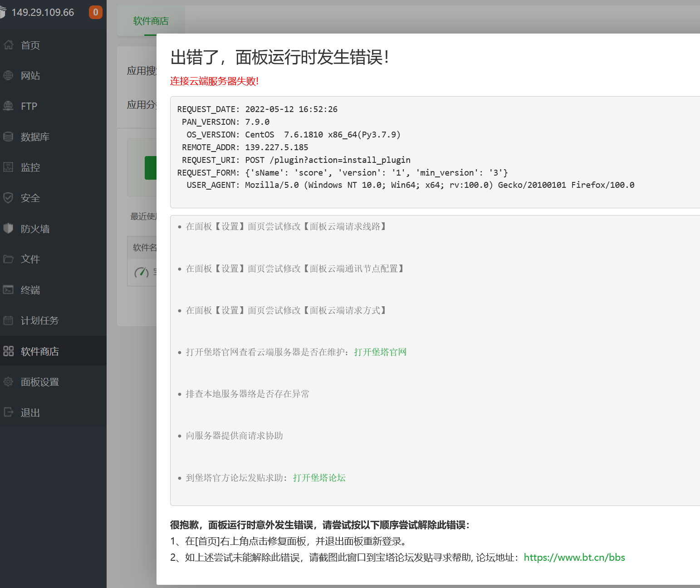Screen dimensions: 700x588
Task: Click the orange notification badge showing 0
Action: 95,12
